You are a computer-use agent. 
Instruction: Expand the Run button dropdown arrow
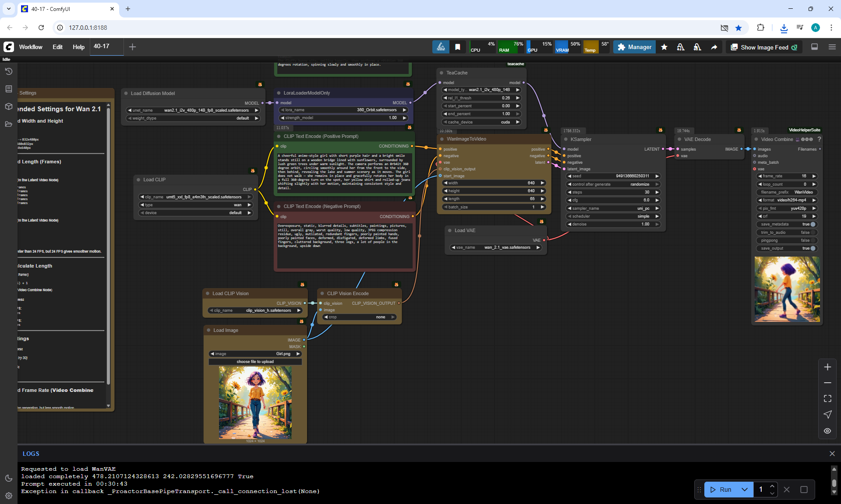click(x=745, y=490)
